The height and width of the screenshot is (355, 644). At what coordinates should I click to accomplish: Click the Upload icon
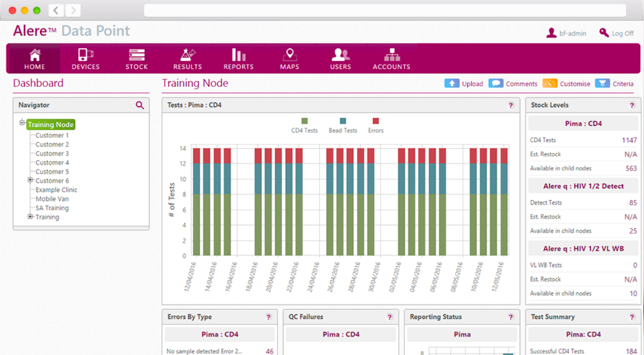[451, 83]
